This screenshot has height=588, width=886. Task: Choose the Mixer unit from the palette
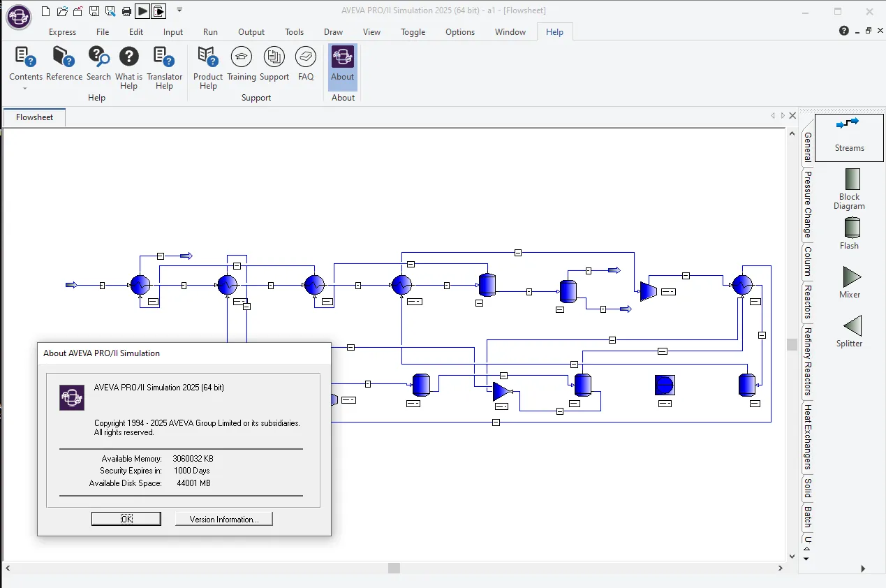tap(850, 282)
